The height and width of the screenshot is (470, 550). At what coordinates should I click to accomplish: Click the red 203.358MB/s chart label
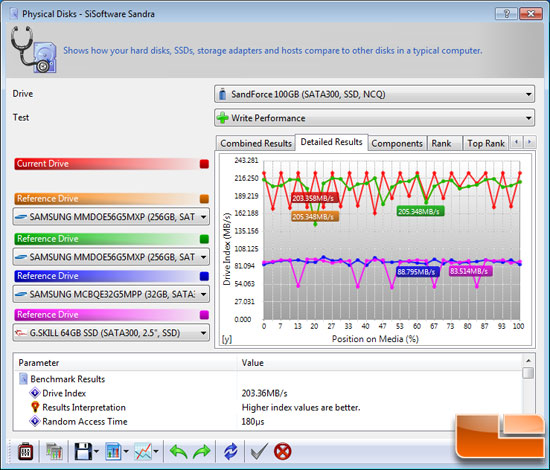point(315,198)
